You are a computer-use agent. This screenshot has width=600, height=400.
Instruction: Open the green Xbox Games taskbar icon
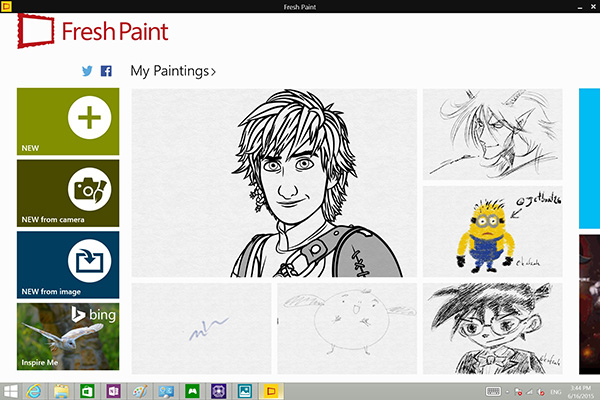click(192, 391)
